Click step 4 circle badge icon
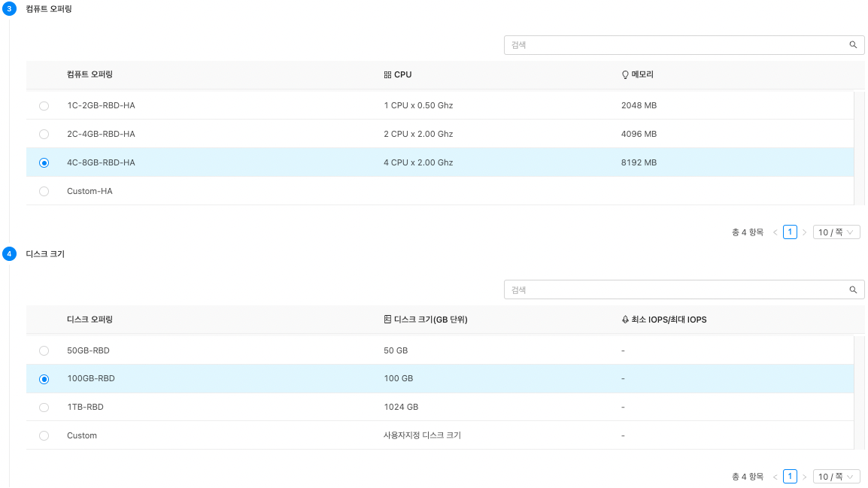Screen dimensions: 868x488 [9, 254]
